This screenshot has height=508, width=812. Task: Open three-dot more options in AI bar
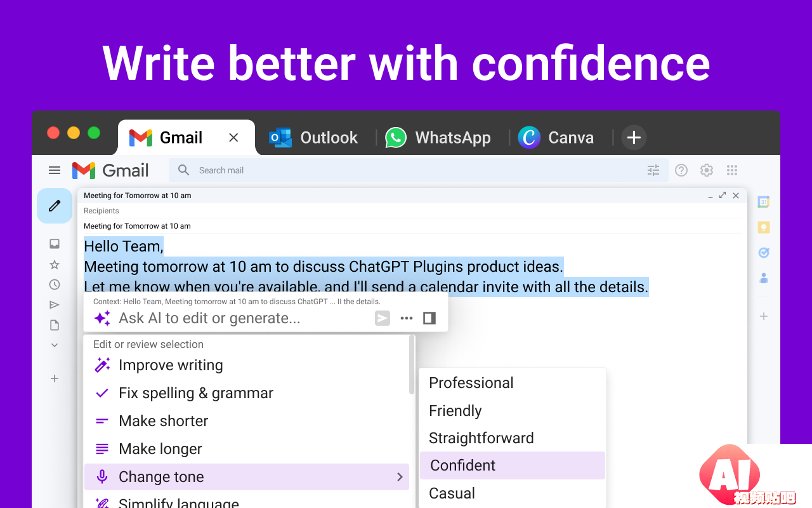click(407, 318)
